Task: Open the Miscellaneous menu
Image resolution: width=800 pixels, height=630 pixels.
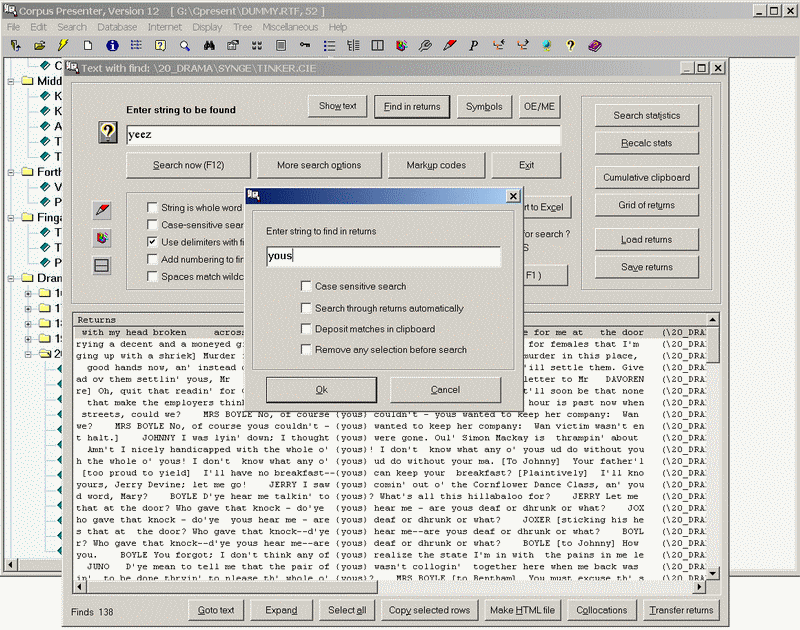Action: point(290,27)
